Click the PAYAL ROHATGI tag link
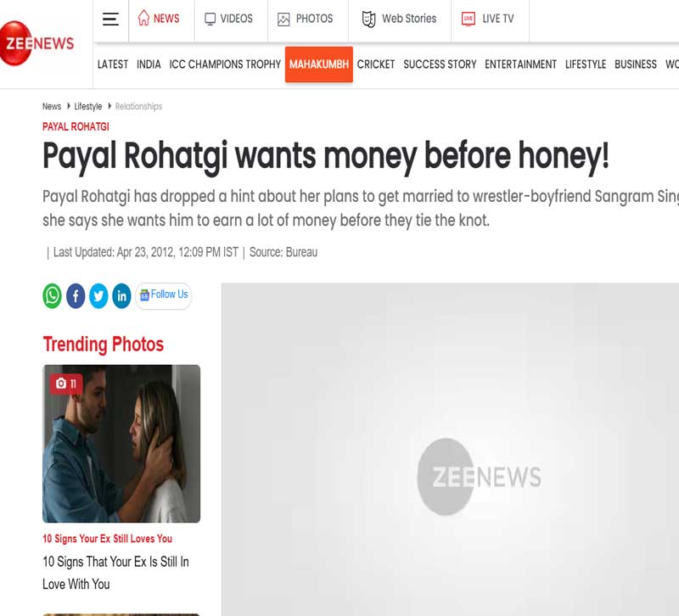 [76, 126]
